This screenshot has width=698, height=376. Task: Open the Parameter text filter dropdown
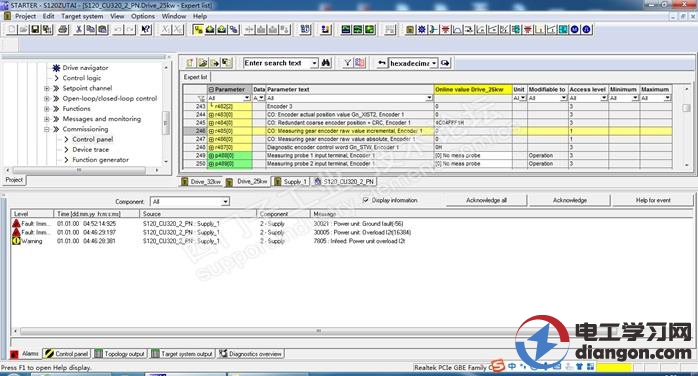pos(429,98)
